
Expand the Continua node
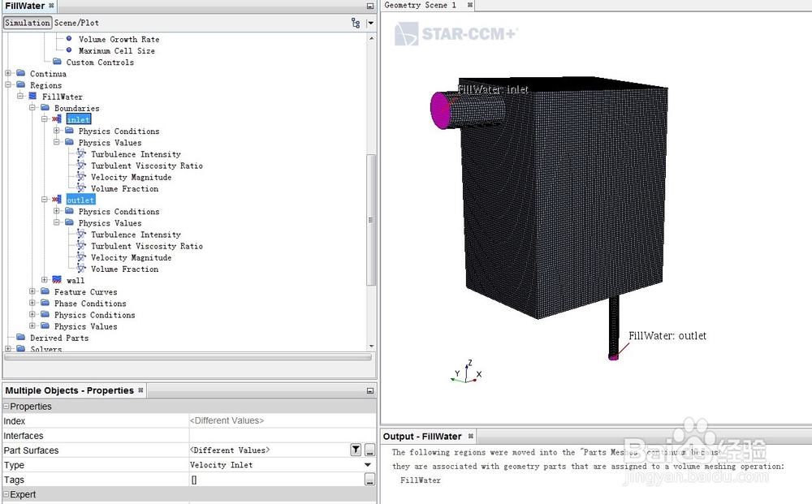click(x=8, y=73)
